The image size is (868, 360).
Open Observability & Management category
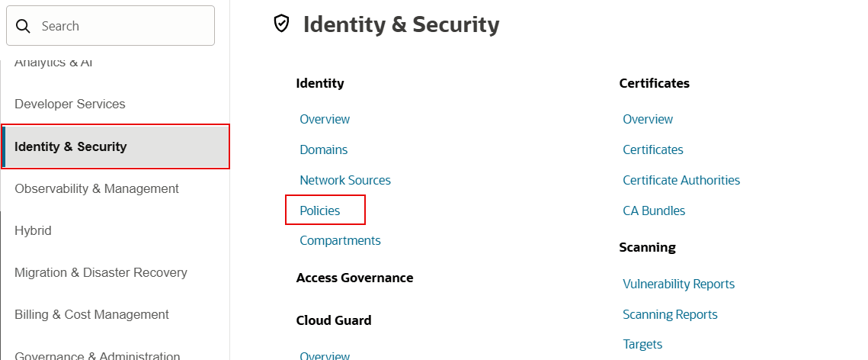96,189
